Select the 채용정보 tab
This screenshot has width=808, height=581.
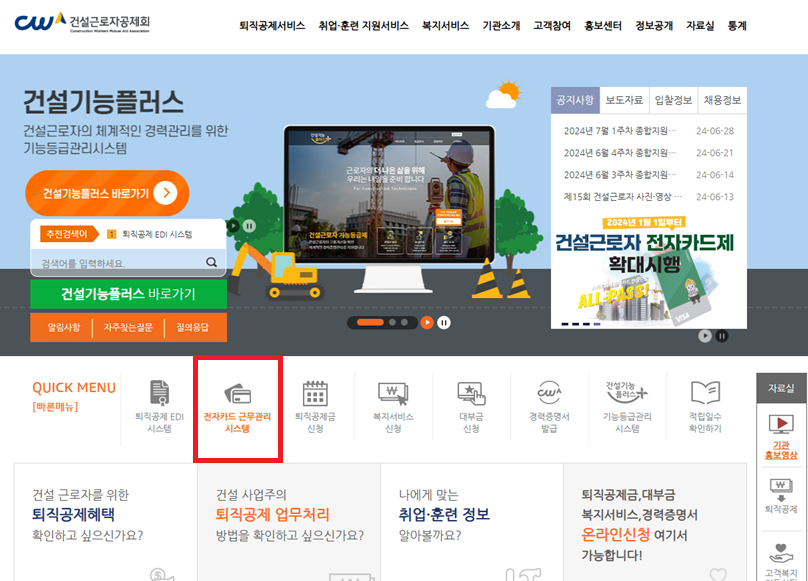coord(724,99)
